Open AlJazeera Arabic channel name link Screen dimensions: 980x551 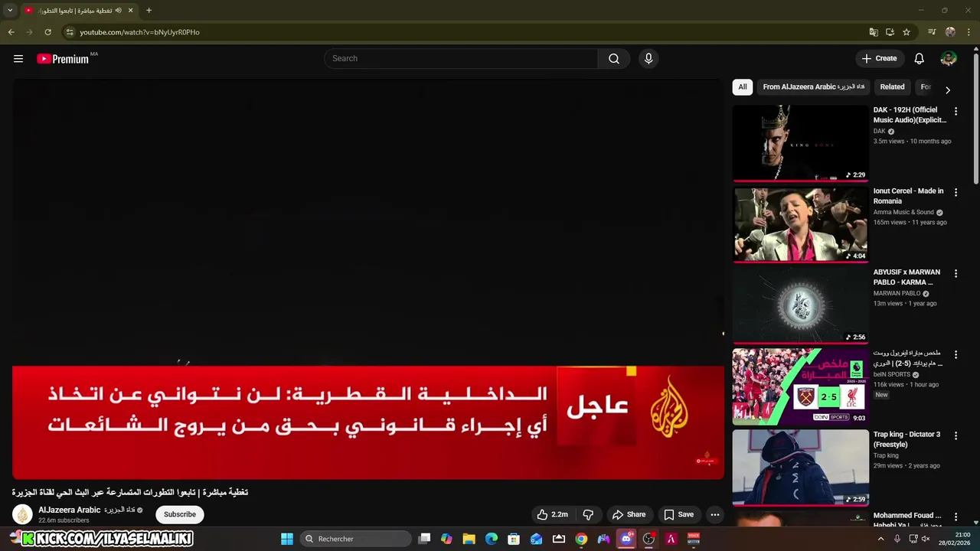point(87,510)
